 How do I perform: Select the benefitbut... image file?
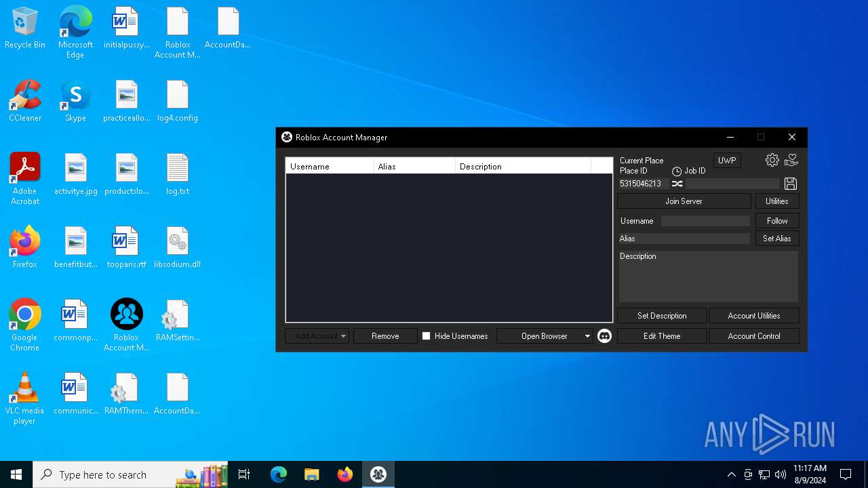click(75, 247)
